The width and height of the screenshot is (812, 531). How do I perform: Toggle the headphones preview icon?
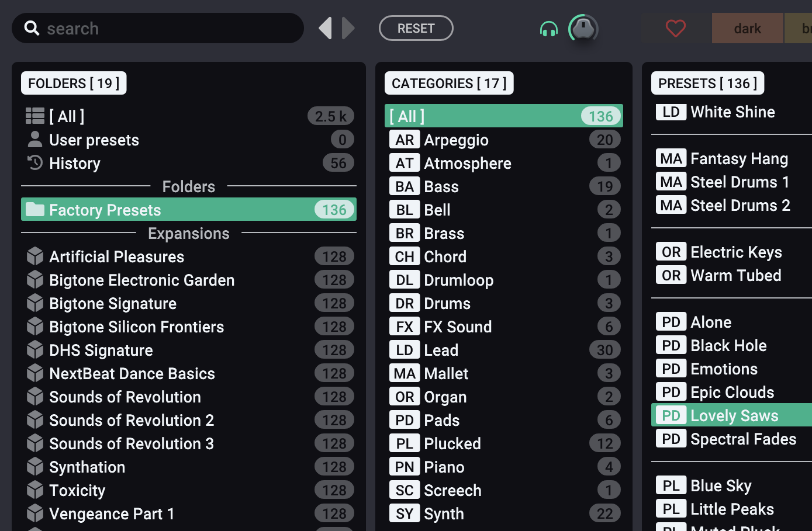coord(548,29)
